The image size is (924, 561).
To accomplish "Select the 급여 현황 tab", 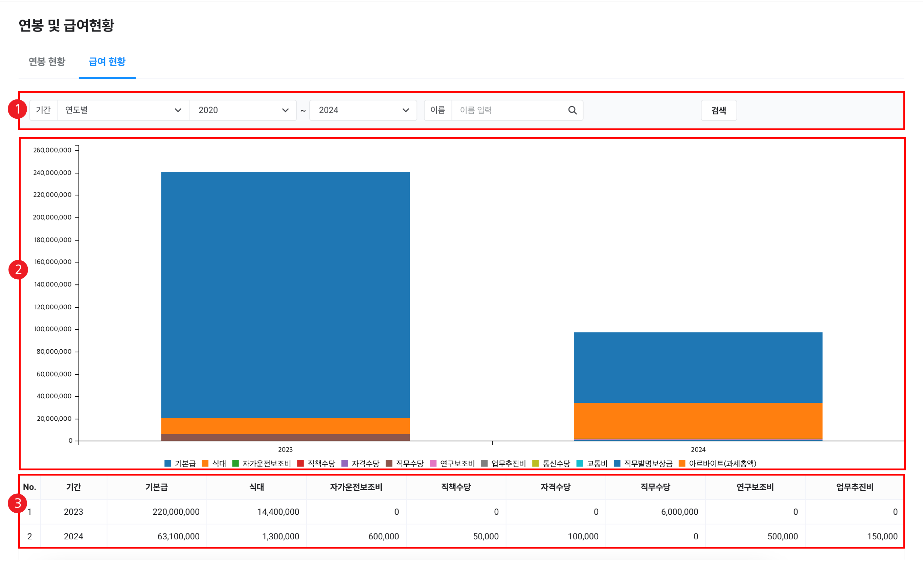I will point(107,62).
